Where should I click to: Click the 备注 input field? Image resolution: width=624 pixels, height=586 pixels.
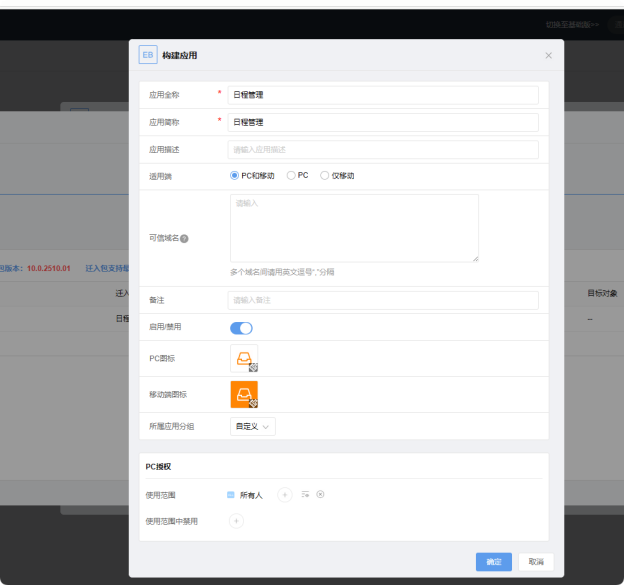click(x=383, y=300)
